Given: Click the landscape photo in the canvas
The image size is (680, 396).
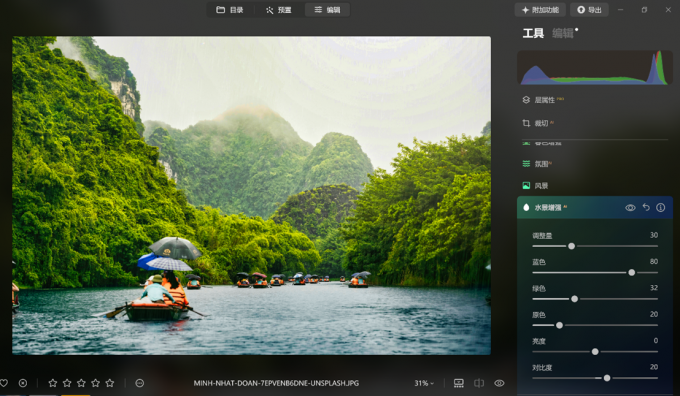Looking at the screenshot, I should click(252, 196).
